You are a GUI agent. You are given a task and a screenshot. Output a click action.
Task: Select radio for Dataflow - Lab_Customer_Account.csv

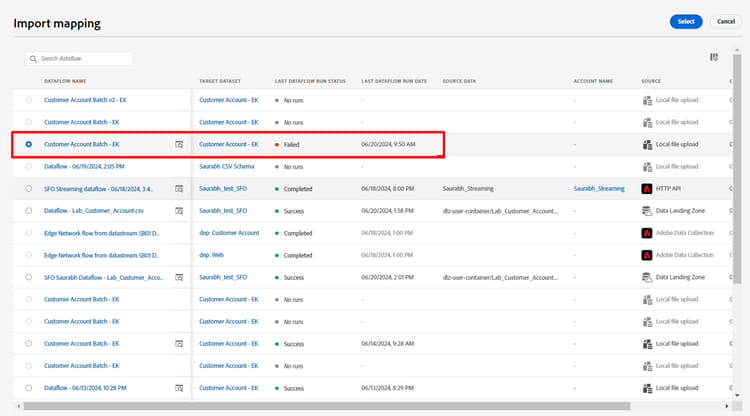point(29,211)
